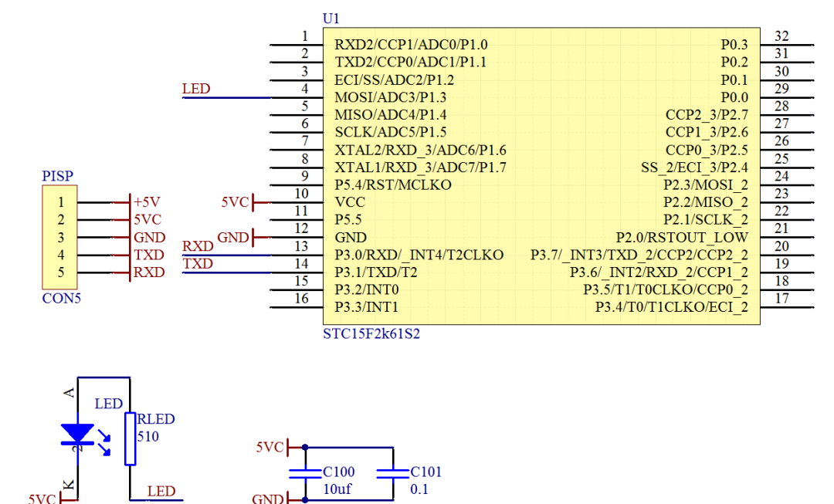834x504 pixels.
Task: Select the SCLK/ADC5/P1.5 pin name
Action: pyautogui.click(x=391, y=132)
